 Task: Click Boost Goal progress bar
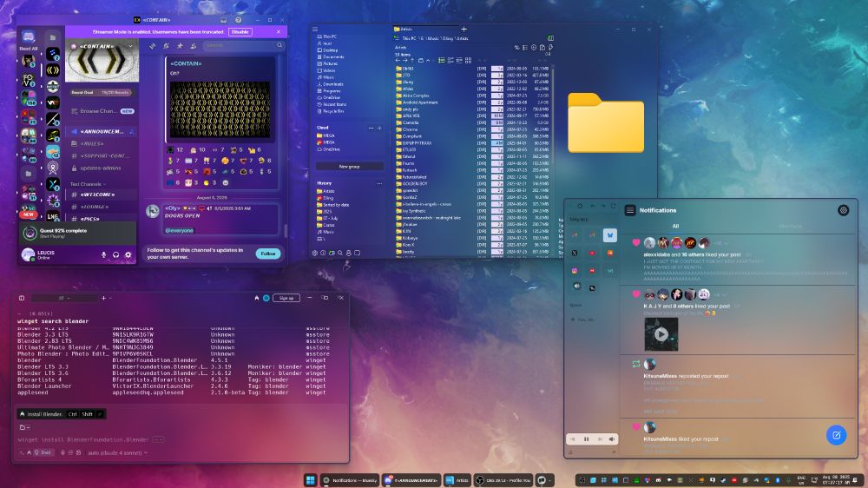pos(100,93)
